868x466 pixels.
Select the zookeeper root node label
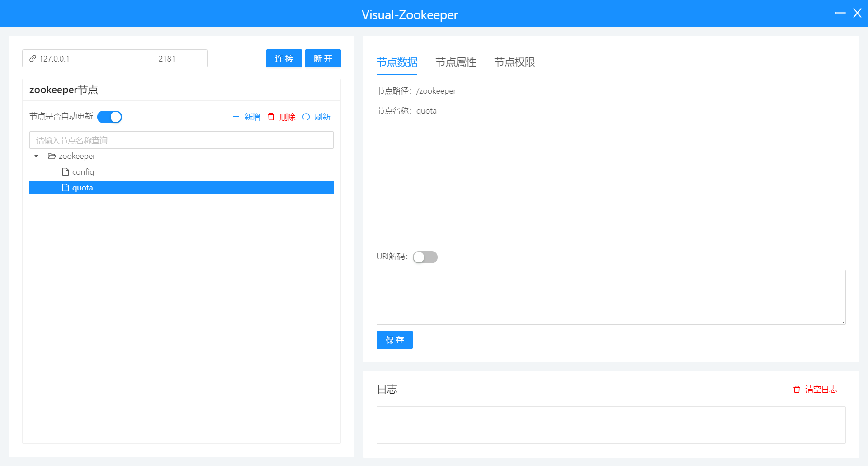tap(77, 156)
